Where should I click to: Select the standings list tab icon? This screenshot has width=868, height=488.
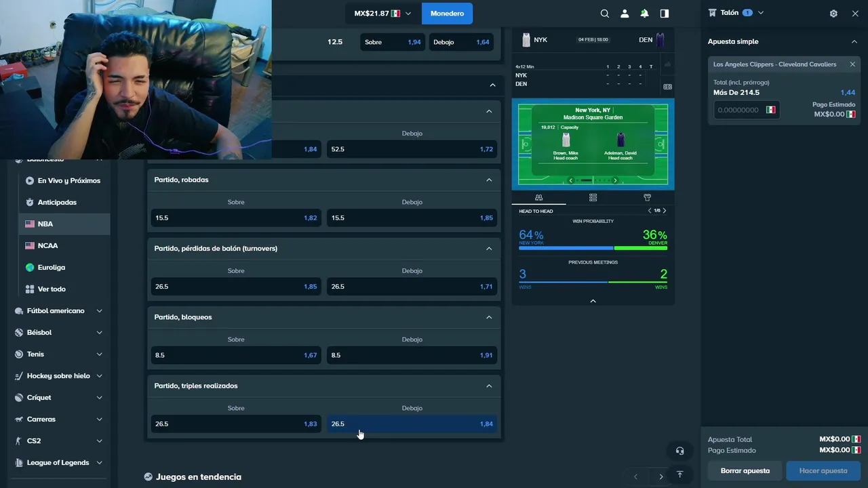pyautogui.click(x=593, y=197)
